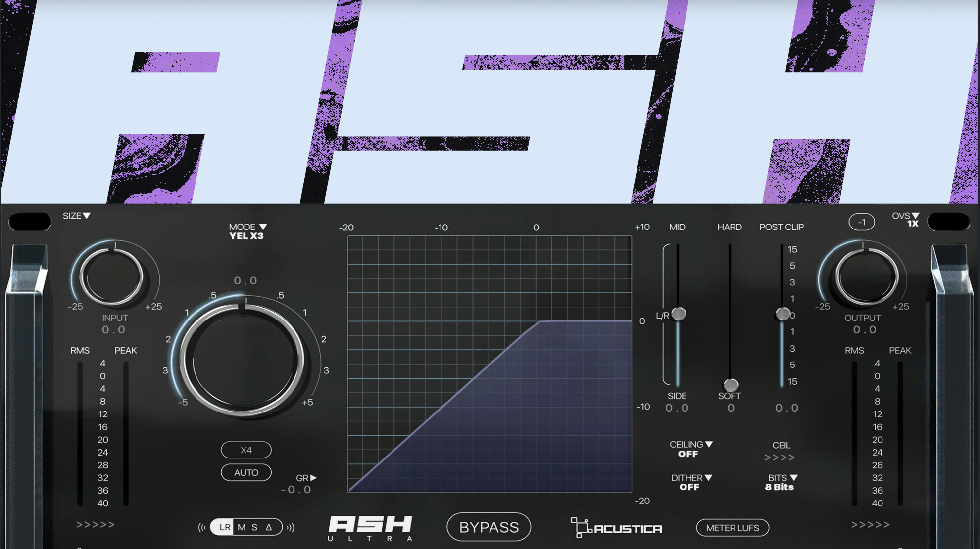The image size is (980, 549).
Task: Click the HARD label above slider
Action: pos(730,227)
